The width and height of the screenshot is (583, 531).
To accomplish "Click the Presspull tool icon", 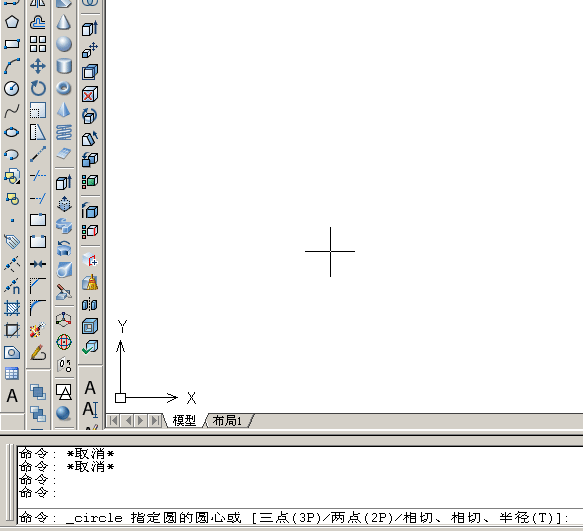I will [x=64, y=204].
